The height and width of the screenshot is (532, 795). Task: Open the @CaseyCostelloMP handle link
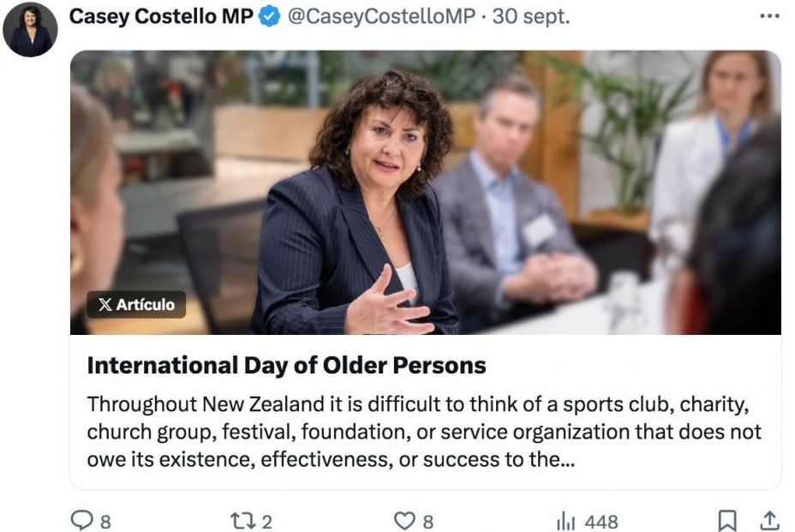click(x=382, y=17)
